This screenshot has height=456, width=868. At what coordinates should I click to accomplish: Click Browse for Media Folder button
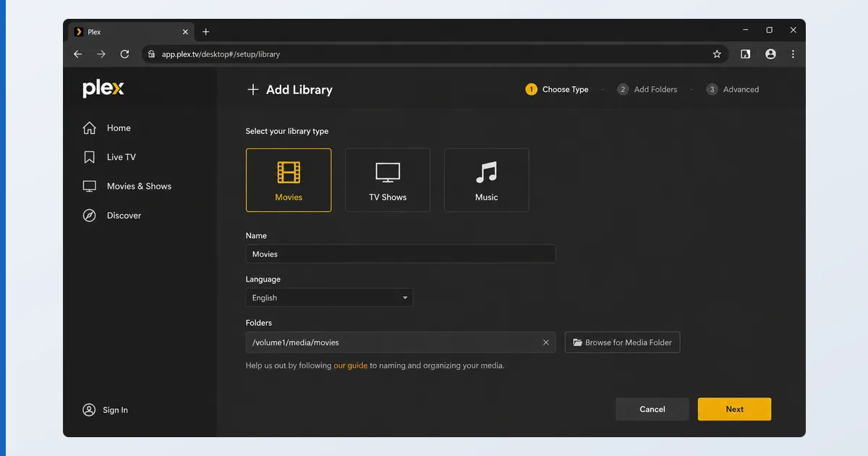[x=622, y=342]
